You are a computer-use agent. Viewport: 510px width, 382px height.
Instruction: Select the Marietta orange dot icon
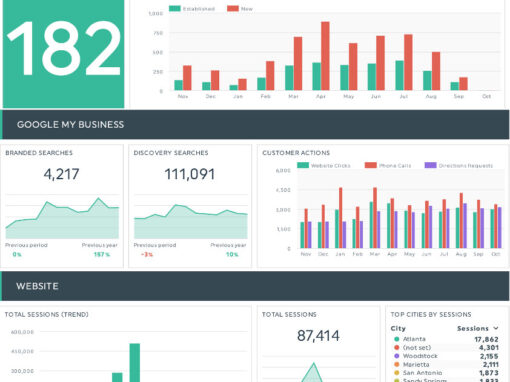(397, 364)
